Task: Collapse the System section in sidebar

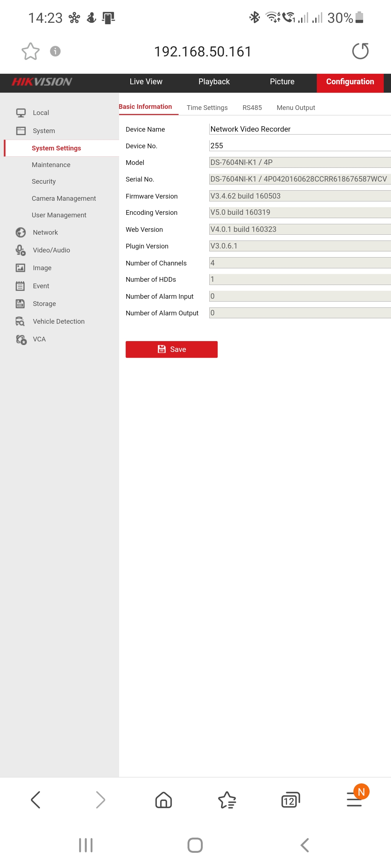Action: 44,131
